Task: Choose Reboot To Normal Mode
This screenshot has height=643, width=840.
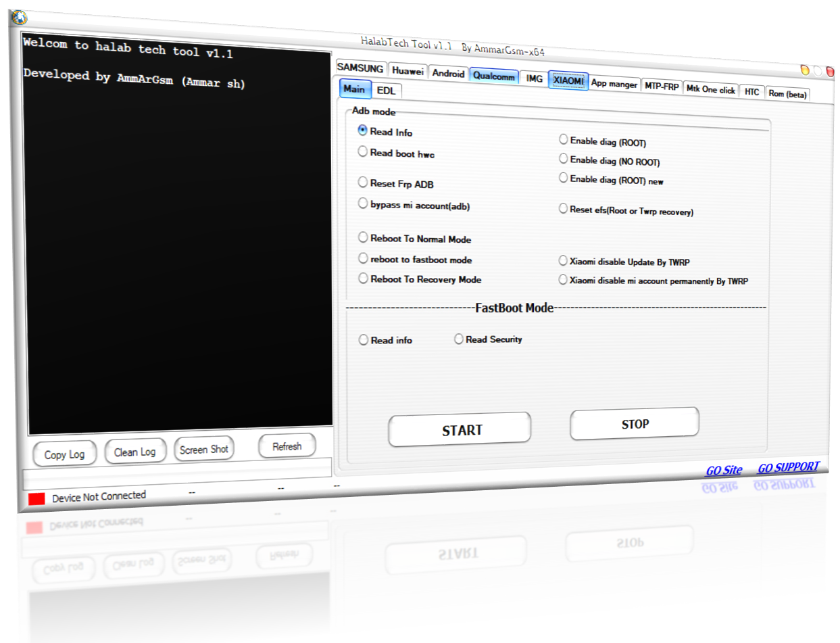Action: [415, 238]
